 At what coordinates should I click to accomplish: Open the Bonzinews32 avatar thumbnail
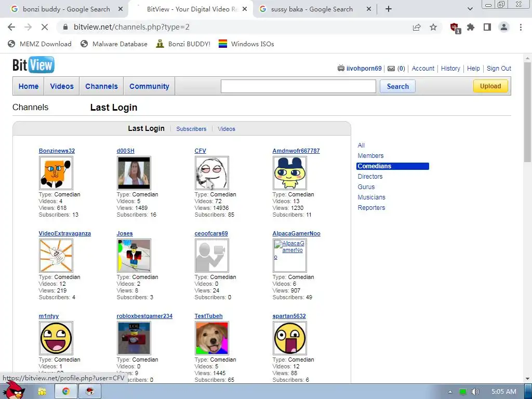pos(56,173)
